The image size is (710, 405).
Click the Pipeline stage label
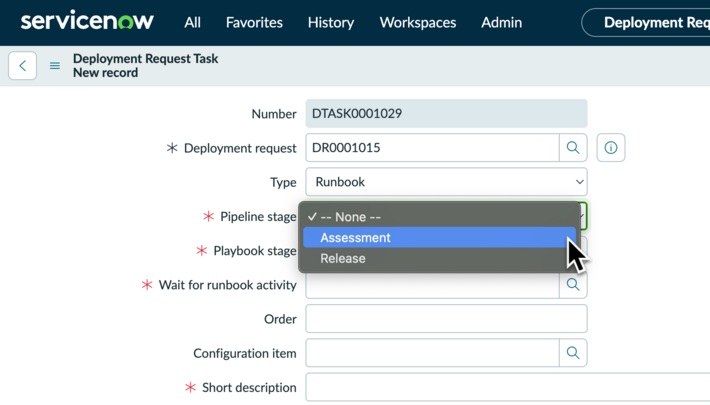[258, 217]
